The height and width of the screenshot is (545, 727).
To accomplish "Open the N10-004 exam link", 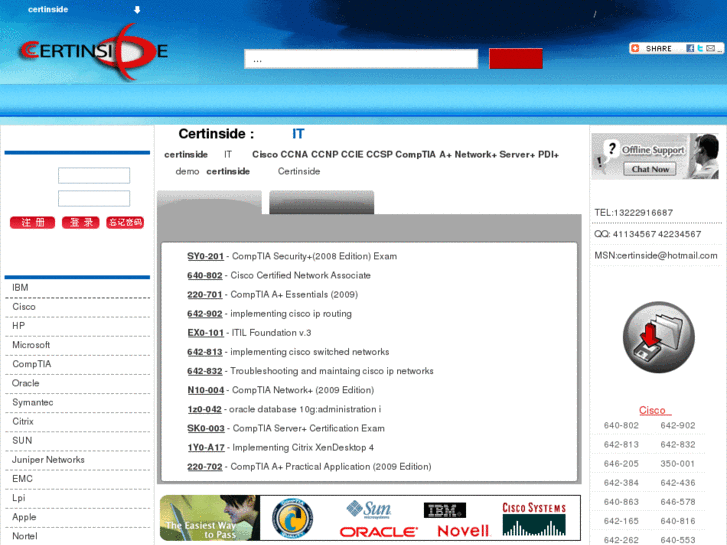I will tap(205, 390).
